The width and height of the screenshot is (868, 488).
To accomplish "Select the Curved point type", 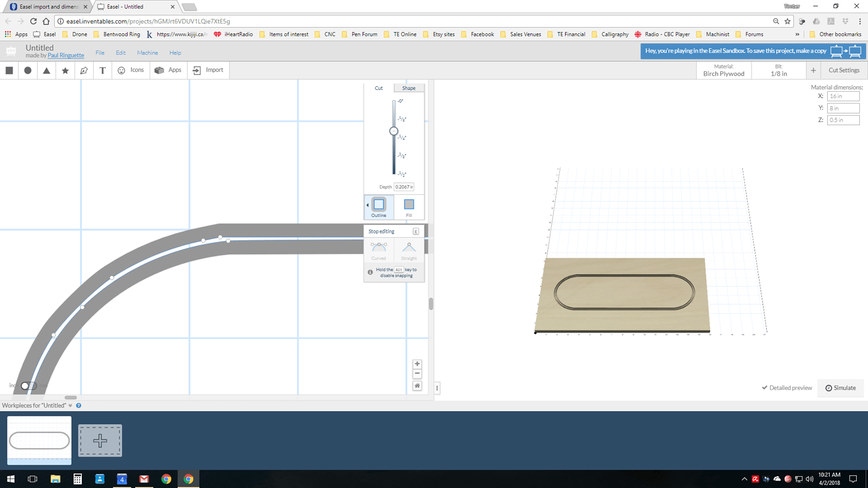I will (378, 250).
